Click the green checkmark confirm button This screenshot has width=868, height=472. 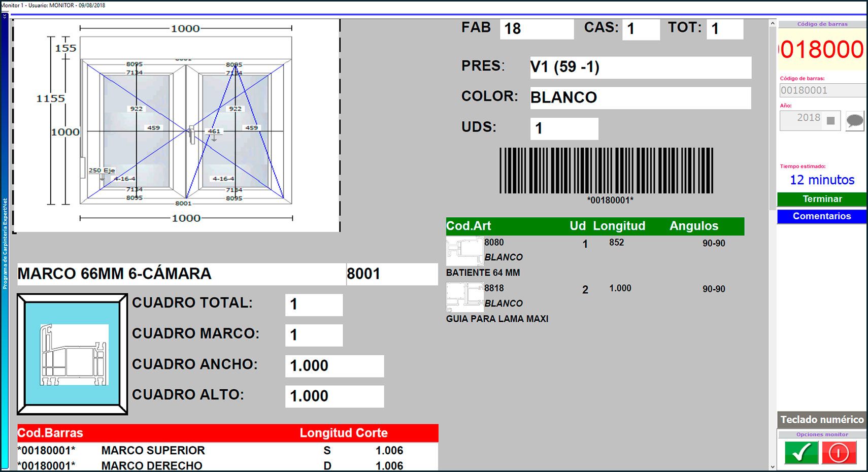point(801,452)
